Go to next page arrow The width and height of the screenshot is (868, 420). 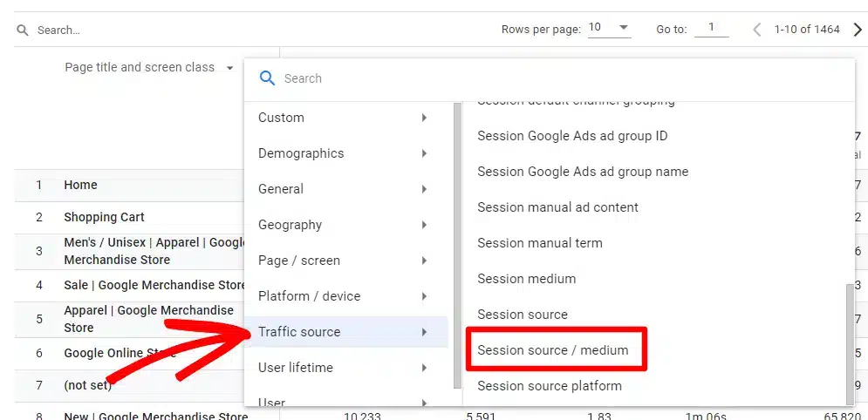858,30
